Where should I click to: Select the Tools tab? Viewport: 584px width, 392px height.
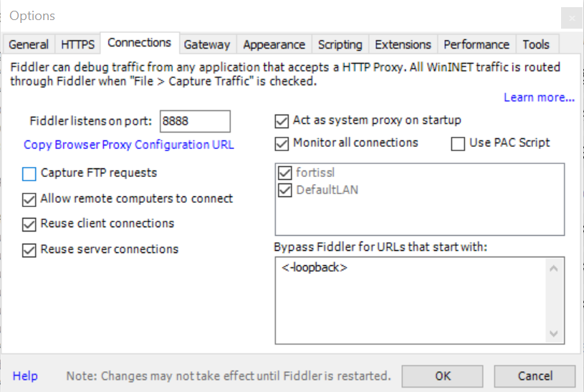[536, 44]
